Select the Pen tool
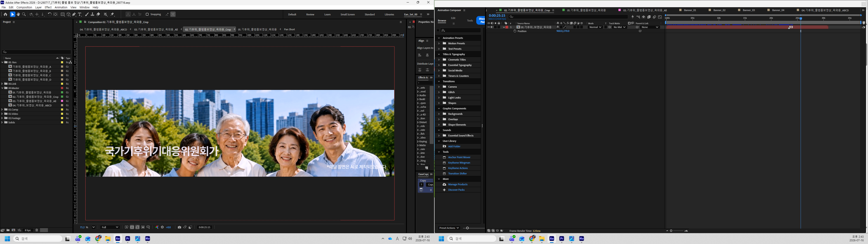 pyautogui.click(x=74, y=14)
